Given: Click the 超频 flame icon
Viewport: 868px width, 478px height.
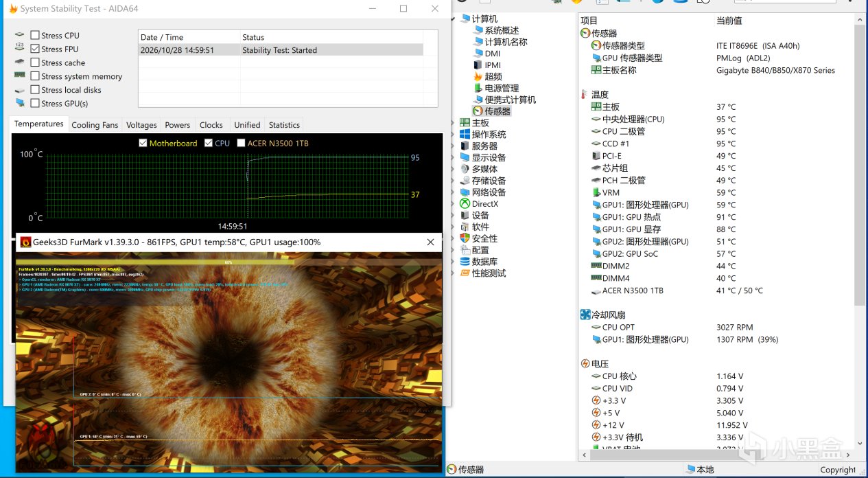Looking at the screenshot, I should click(x=478, y=76).
